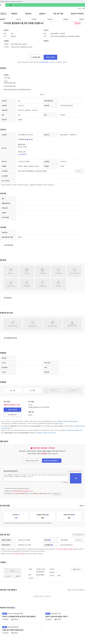
Task: Open 채용 담당자 정보 열람하기 dropdown
Action: click(52, 461)
